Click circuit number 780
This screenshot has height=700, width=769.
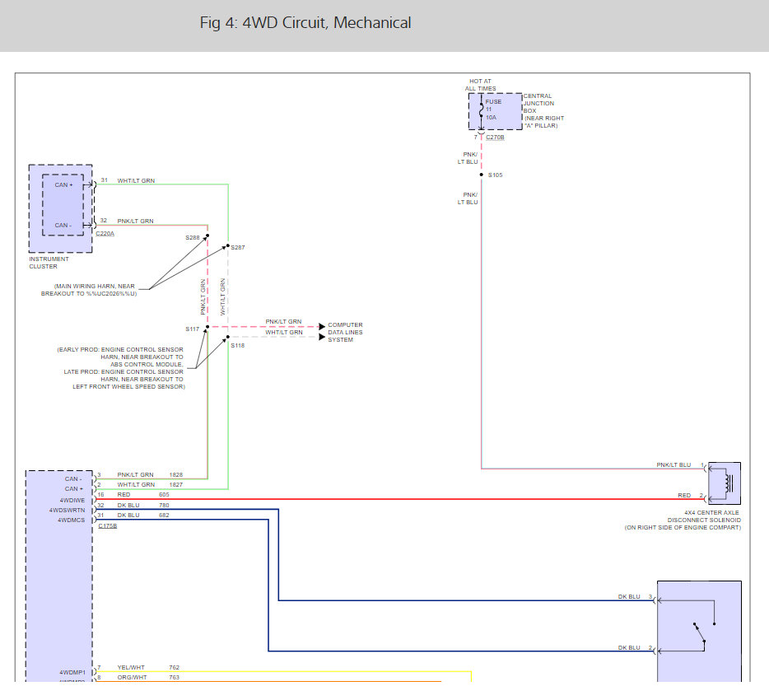[164, 506]
